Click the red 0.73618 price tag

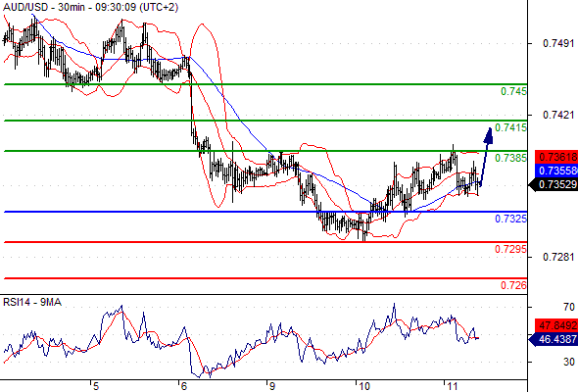coord(556,157)
